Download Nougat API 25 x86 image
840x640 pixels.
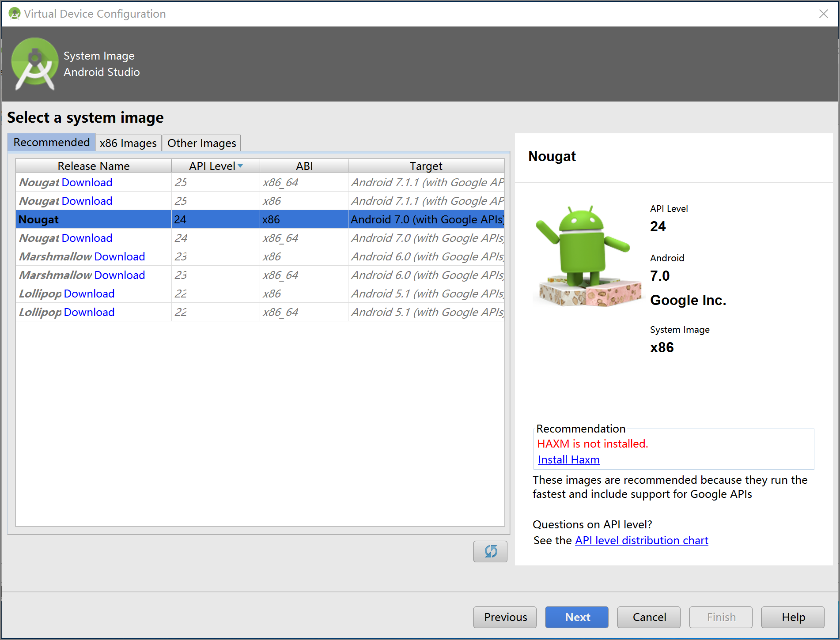point(87,201)
